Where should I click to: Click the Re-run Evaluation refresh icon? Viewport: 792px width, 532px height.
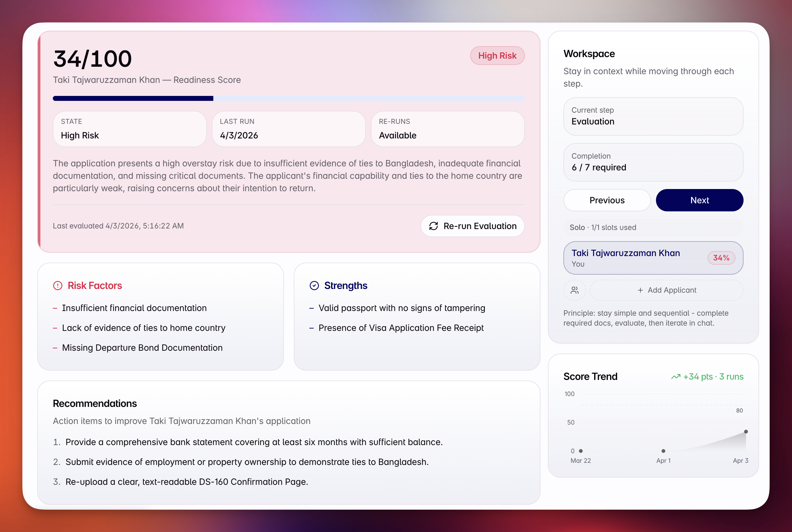click(434, 226)
